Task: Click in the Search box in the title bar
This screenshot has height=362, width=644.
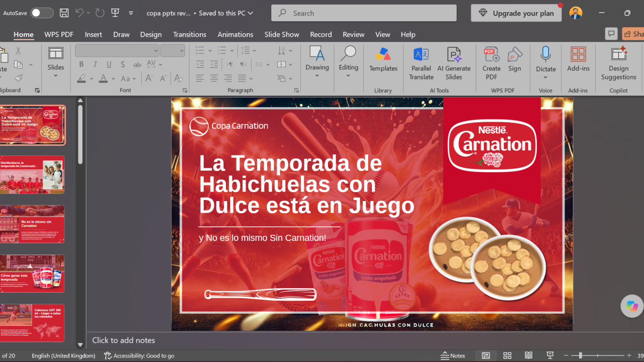Action: (x=364, y=13)
